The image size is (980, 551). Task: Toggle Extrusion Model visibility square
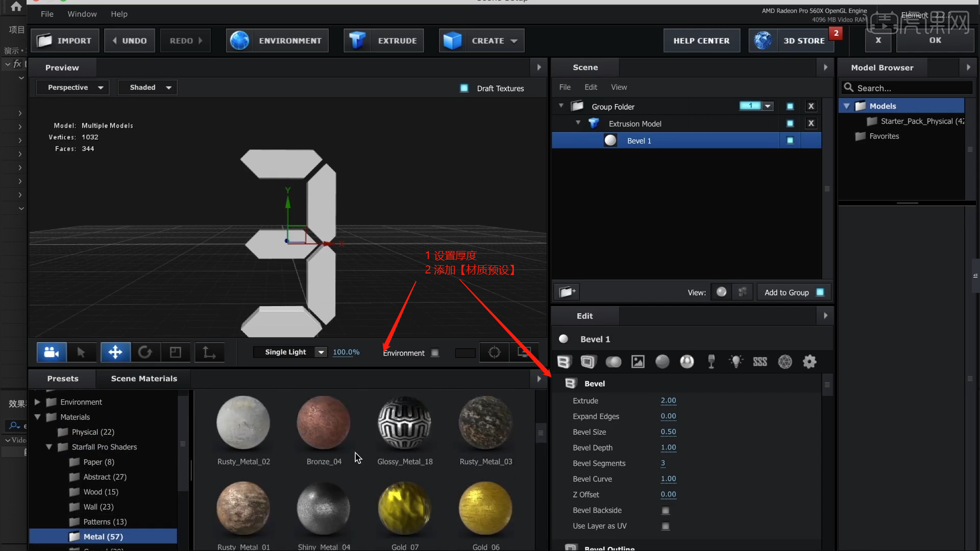[x=790, y=123]
